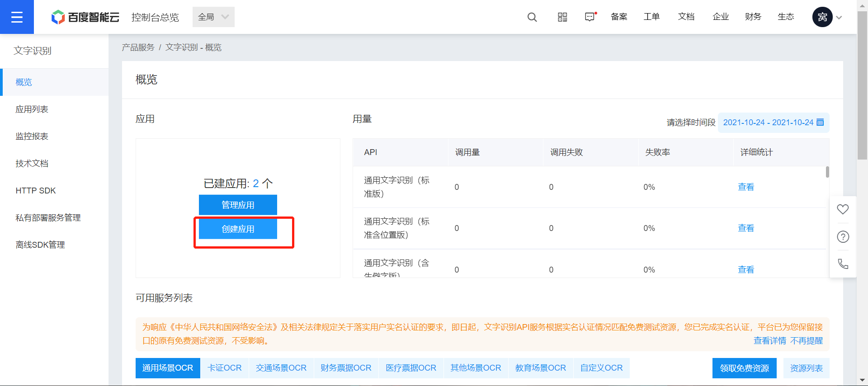This screenshot has height=386, width=868.
Task: Click 查看 for 通用文字识别（标准含位置版）
Action: pyautogui.click(x=746, y=228)
